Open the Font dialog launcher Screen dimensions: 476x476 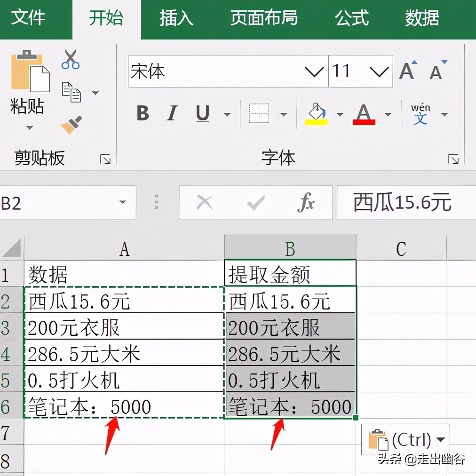453,159
